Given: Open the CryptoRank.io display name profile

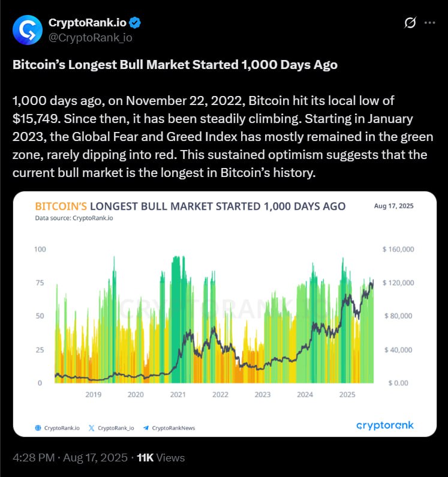Looking at the screenshot, I should (x=88, y=23).
